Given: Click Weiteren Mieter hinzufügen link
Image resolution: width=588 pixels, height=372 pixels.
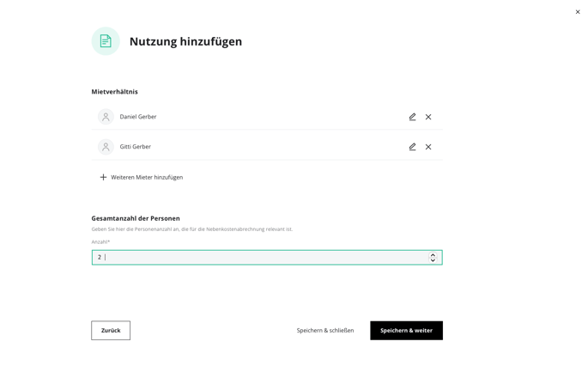Looking at the screenshot, I should coord(147,177).
